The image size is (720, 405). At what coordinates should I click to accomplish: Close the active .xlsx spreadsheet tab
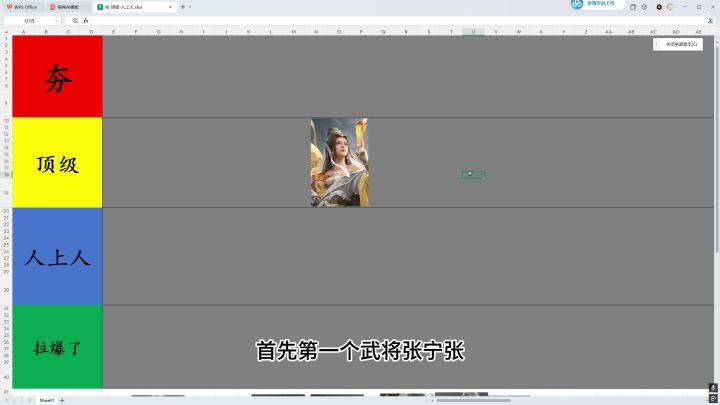(170, 7)
